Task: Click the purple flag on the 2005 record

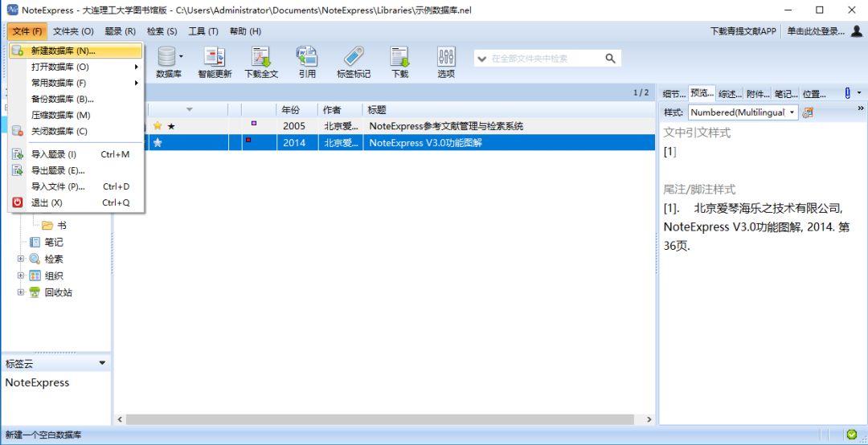Action: (254, 124)
